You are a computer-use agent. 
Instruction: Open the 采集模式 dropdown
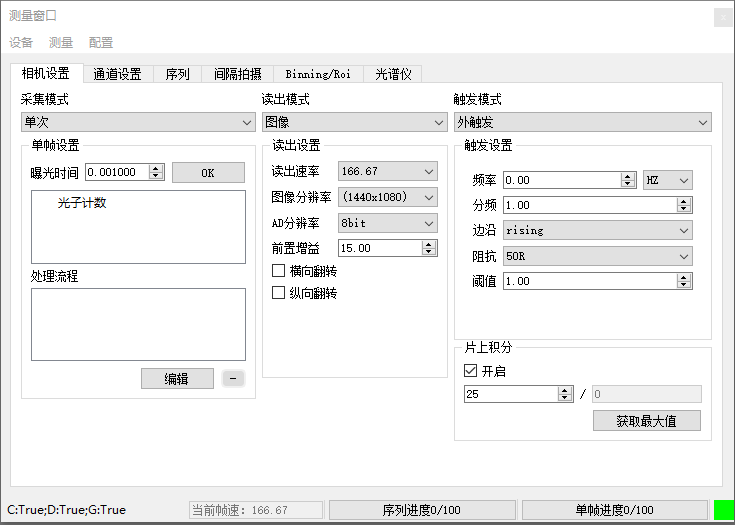point(138,122)
